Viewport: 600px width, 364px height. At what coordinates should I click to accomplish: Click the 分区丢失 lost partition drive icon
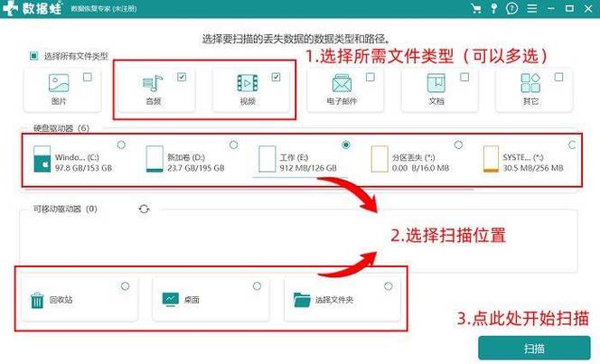380,159
